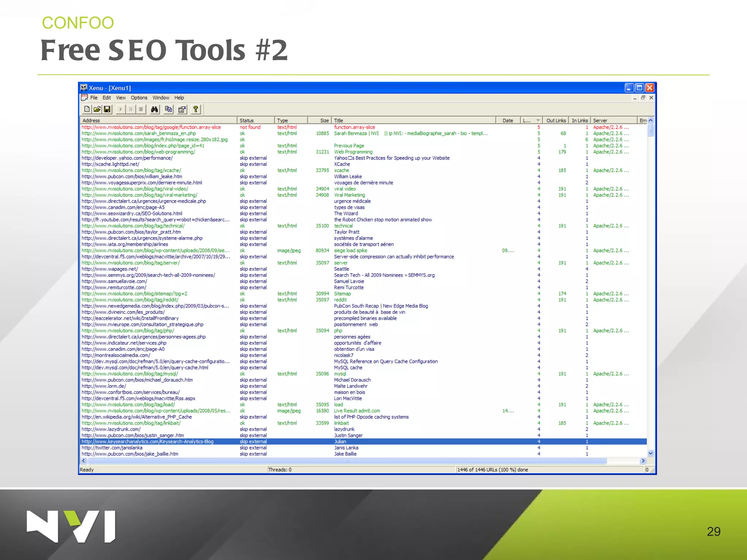Click the Stop toolbar button
This screenshot has width=747, height=560.
coord(141,109)
